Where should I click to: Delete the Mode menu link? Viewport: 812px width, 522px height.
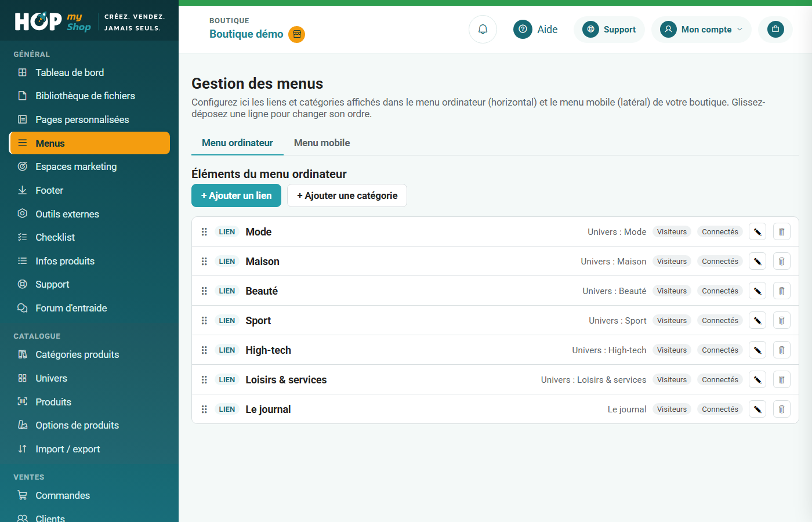click(x=782, y=231)
